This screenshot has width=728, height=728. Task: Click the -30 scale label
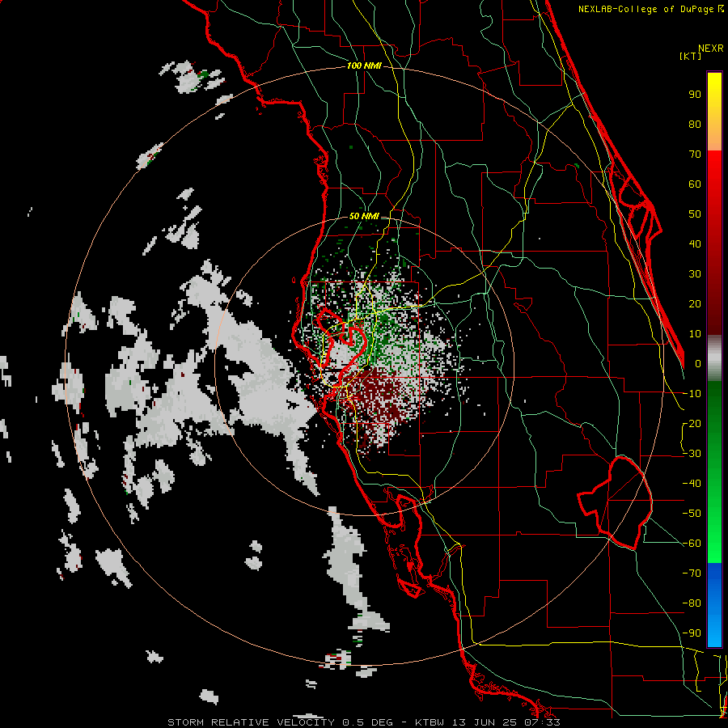(x=692, y=454)
